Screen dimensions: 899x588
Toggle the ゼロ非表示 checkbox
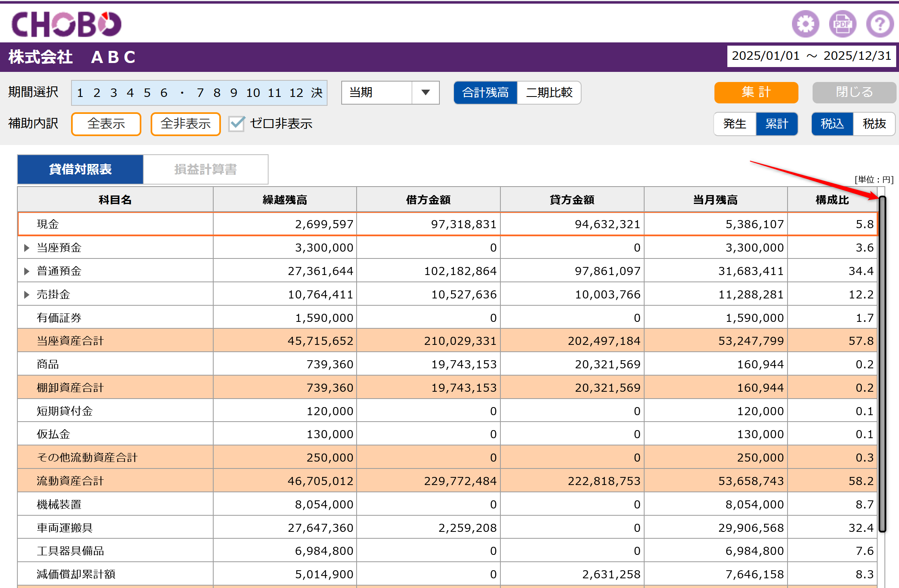point(237,124)
